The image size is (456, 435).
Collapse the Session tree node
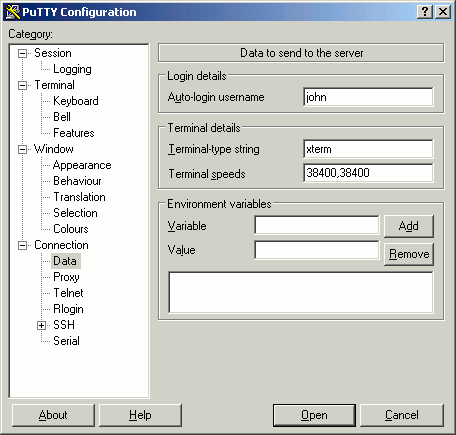(x=22, y=53)
